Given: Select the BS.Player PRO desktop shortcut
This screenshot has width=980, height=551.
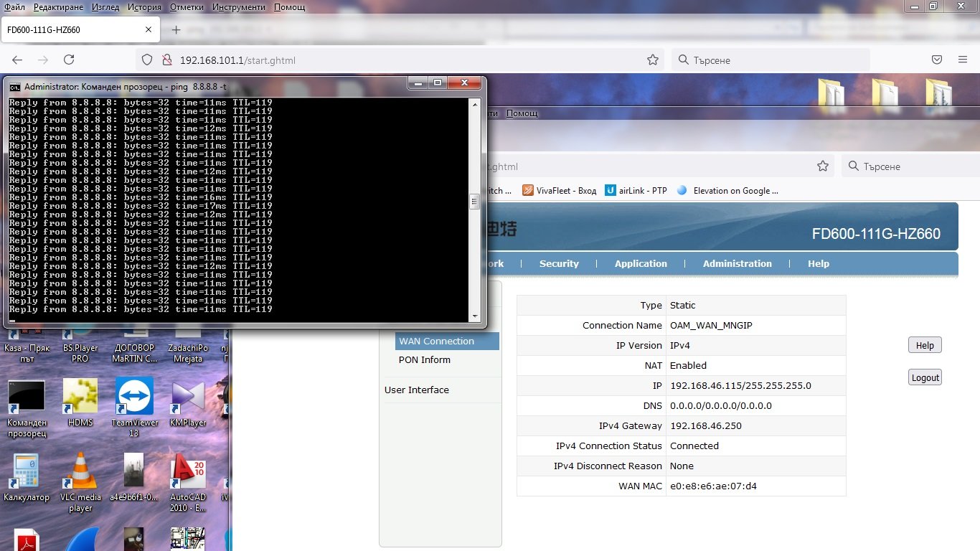Looking at the screenshot, I should click(x=80, y=347).
